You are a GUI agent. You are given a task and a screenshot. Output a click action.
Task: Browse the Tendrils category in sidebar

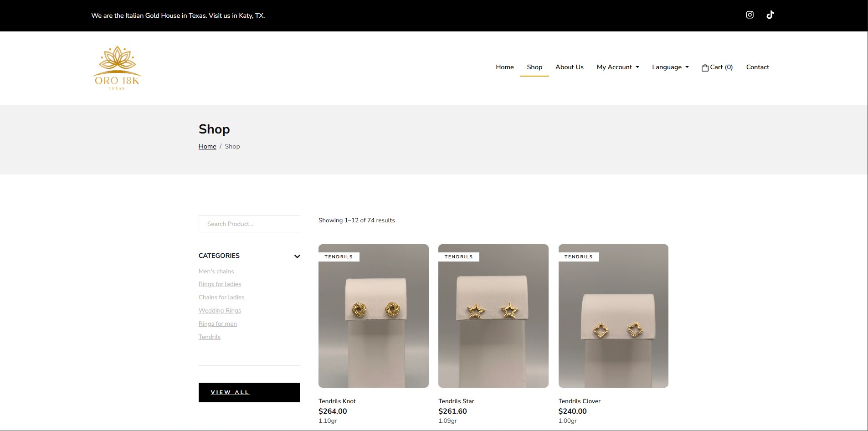[209, 337]
